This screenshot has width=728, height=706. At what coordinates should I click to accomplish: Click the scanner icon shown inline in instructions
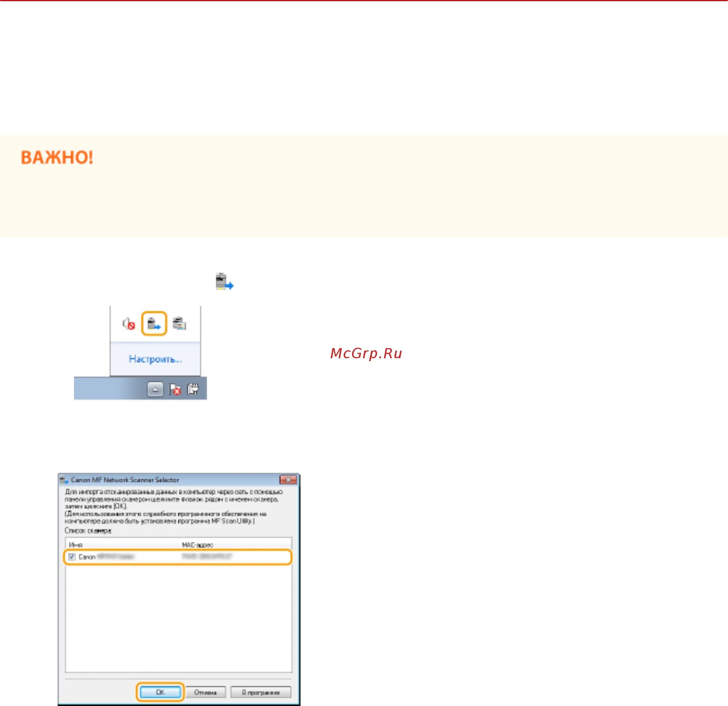[x=224, y=281]
